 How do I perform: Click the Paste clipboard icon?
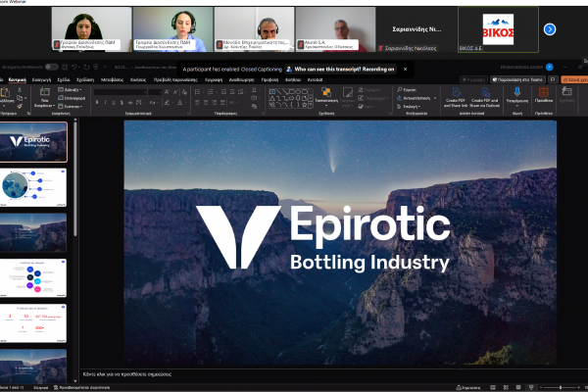coord(5,92)
